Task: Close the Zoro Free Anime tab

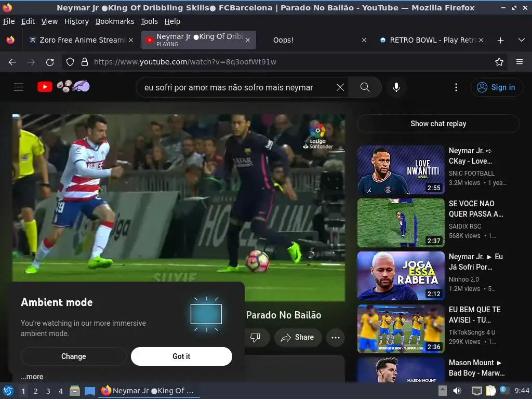Action: (x=130, y=40)
